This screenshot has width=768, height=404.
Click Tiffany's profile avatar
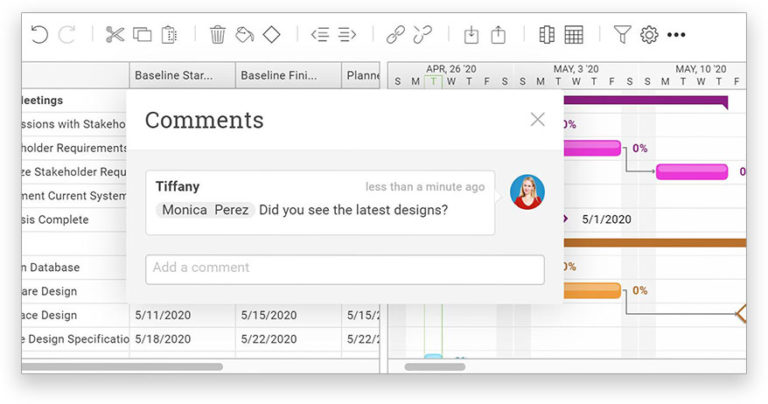point(527,192)
